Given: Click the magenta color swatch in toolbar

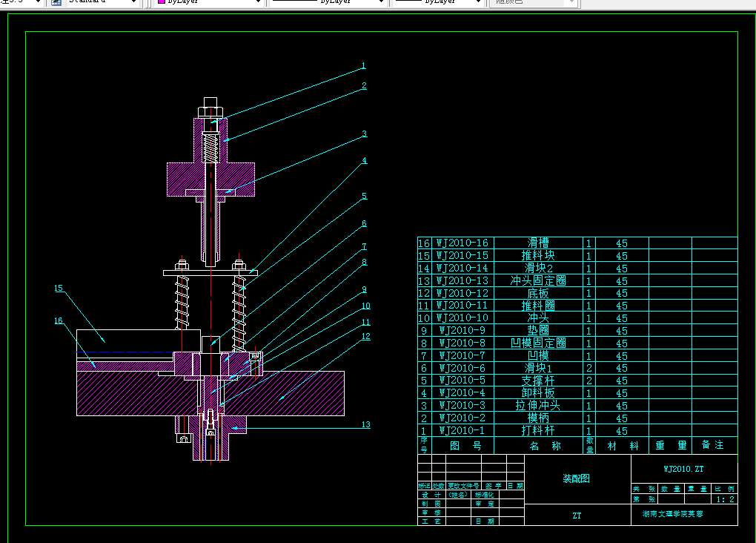Looking at the screenshot, I should tap(162, 1).
